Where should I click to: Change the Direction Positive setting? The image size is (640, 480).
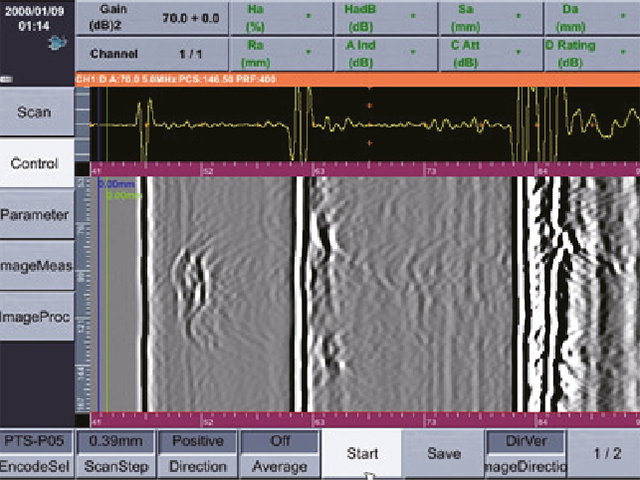198,453
